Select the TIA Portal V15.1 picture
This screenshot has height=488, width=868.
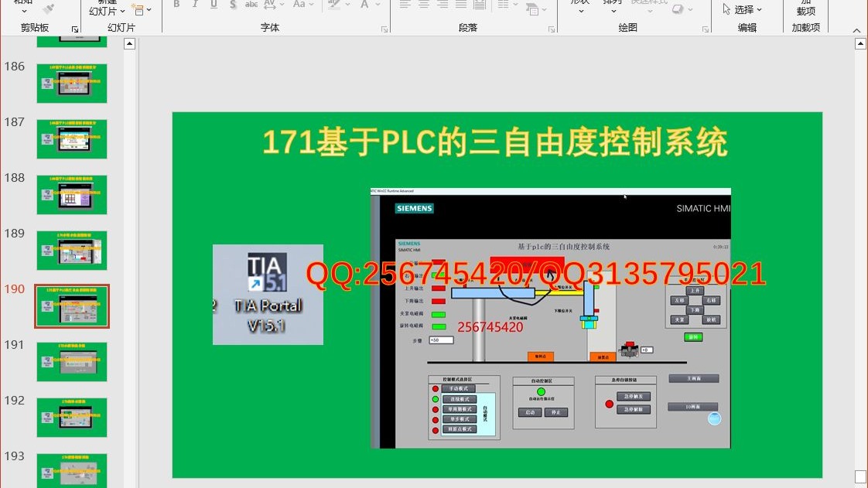tap(268, 295)
